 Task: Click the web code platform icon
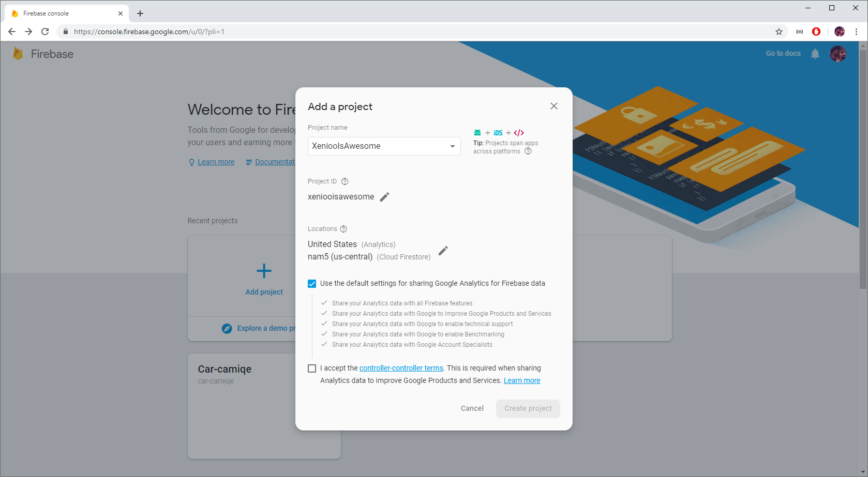point(519,133)
